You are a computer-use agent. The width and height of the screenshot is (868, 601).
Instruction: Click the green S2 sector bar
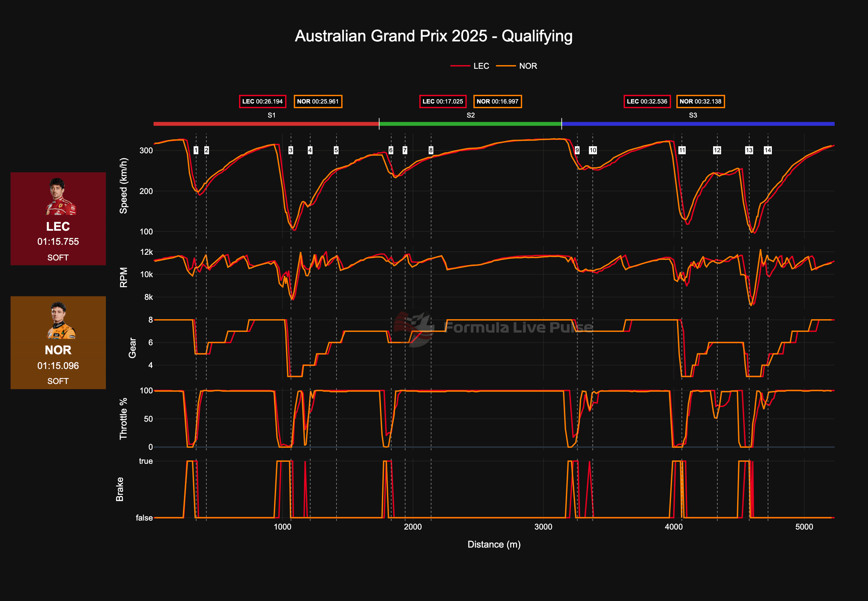pyautogui.click(x=470, y=123)
